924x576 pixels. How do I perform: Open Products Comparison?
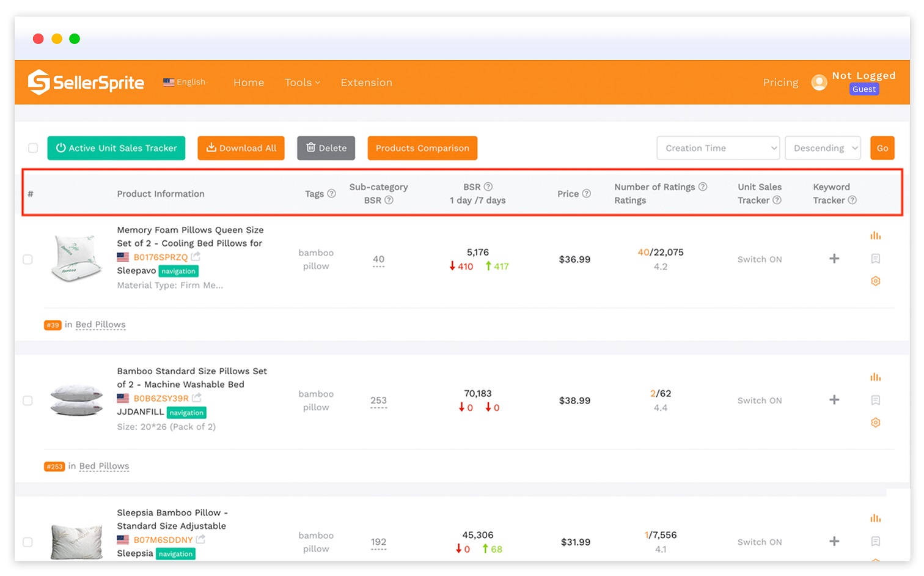pos(422,148)
